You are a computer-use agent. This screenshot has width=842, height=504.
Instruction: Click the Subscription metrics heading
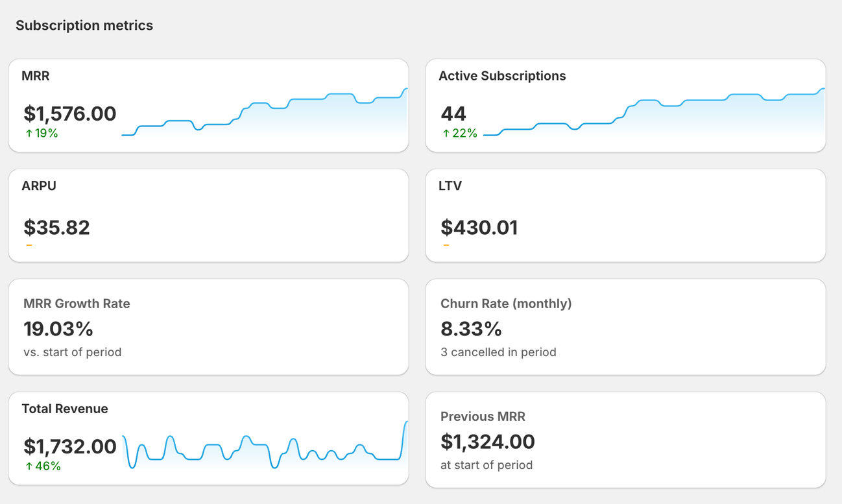click(84, 25)
